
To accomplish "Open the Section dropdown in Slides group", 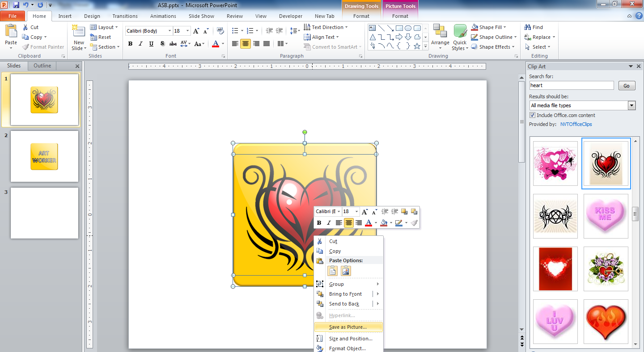I will tap(105, 47).
